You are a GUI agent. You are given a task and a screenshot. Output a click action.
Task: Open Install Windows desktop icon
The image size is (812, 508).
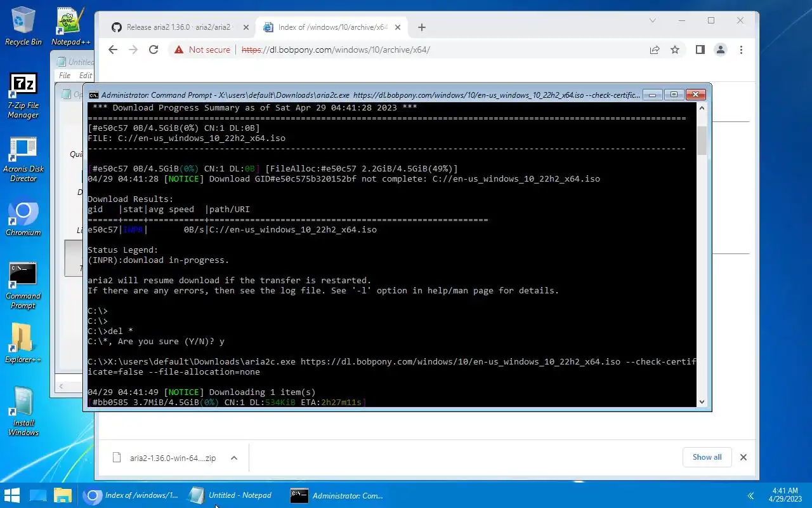23,411
